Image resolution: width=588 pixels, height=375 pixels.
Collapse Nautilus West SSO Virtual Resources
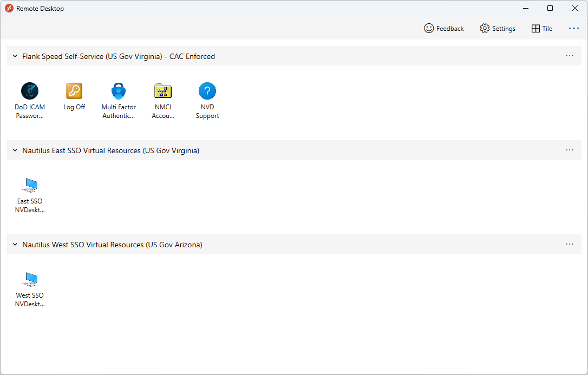pyautogui.click(x=15, y=244)
